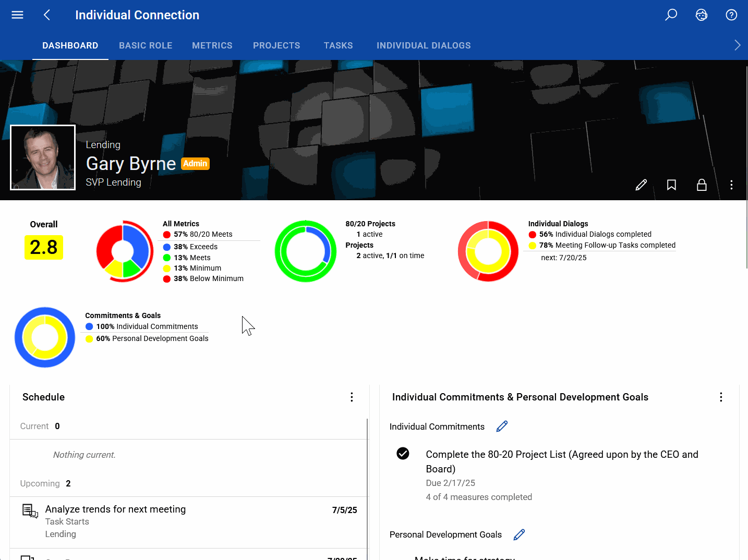Open the Analyze trends for next meeting task
Viewport: 748px width, 560px height.
point(115,509)
